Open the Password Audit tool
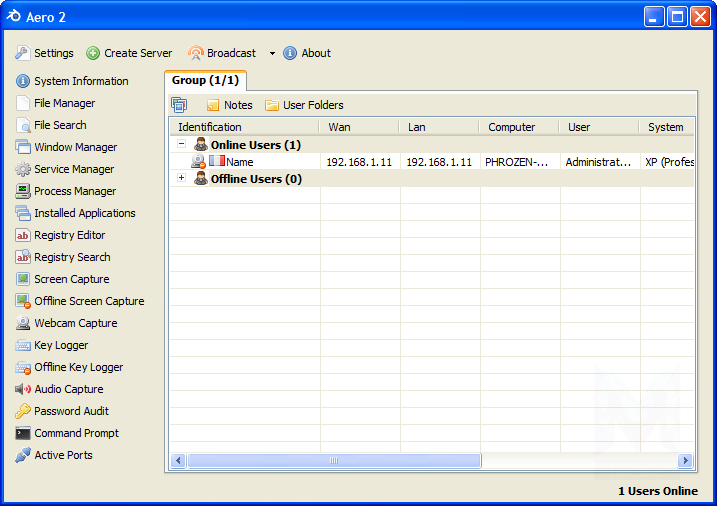This screenshot has height=506, width=717. coord(71,411)
